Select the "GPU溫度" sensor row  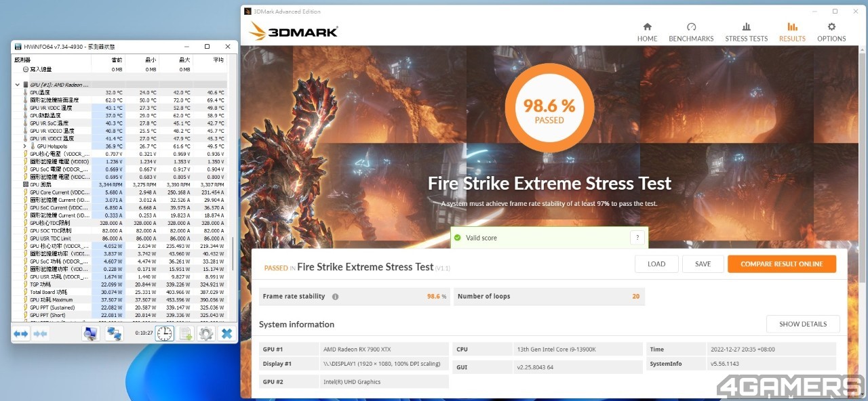121,92
